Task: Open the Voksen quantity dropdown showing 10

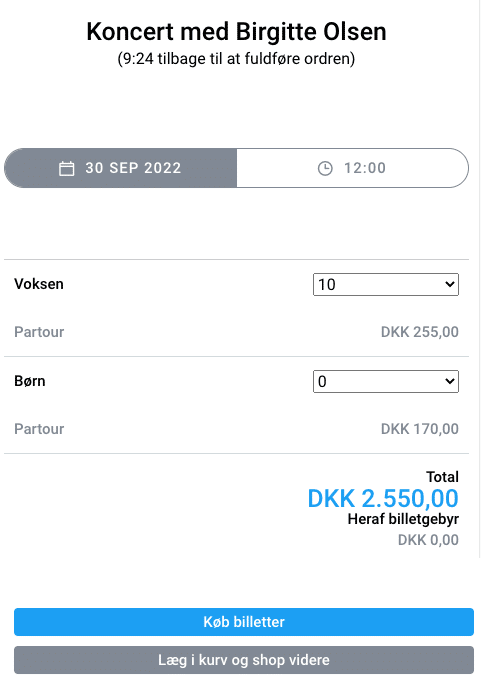Action: [386, 284]
